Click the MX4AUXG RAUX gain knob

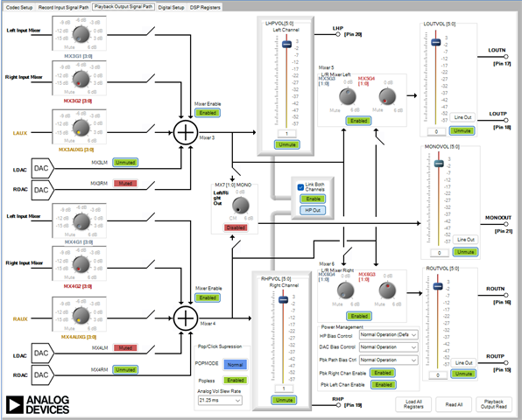tap(81, 316)
